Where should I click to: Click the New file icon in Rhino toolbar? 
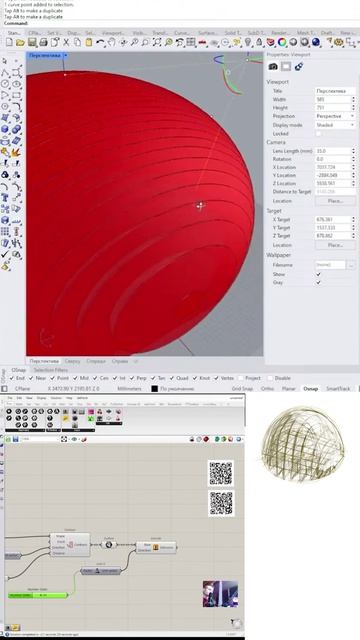[9, 42]
